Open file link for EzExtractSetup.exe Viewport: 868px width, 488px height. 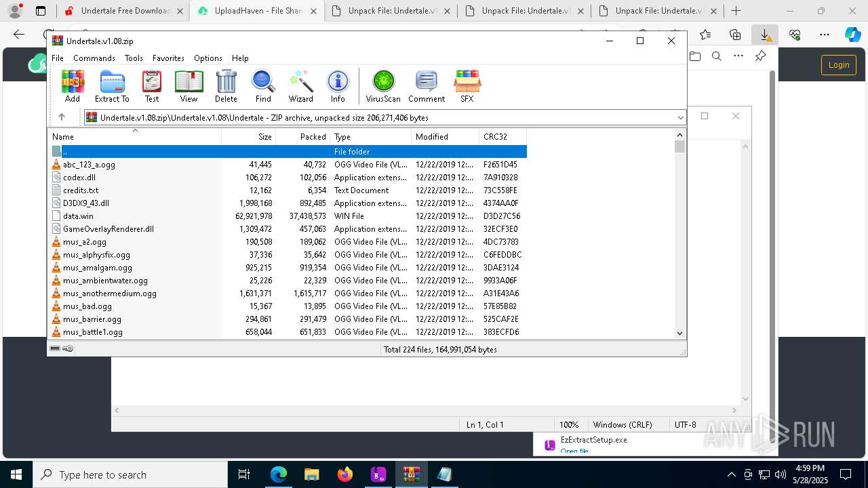pyautogui.click(x=574, y=451)
